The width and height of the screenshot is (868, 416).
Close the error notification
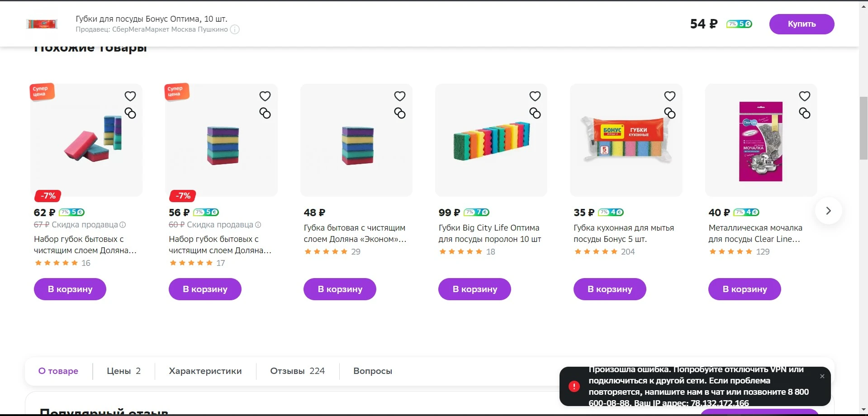(822, 376)
